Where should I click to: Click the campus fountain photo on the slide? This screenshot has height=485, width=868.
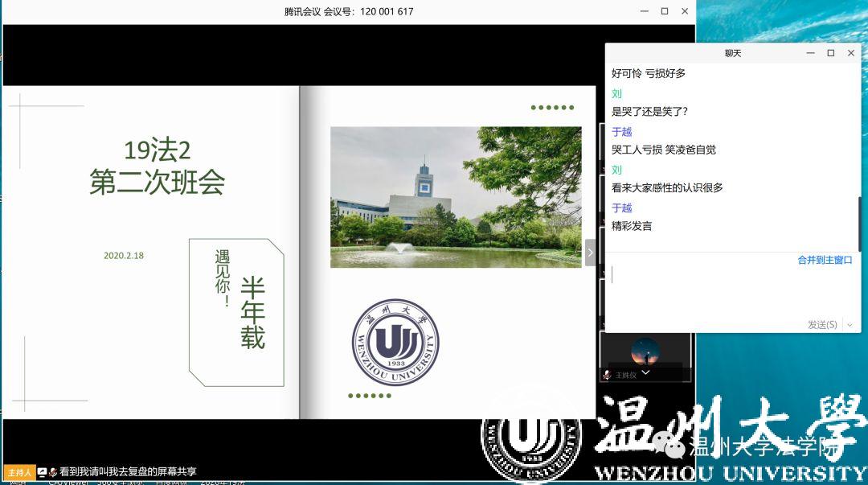click(456, 197)
